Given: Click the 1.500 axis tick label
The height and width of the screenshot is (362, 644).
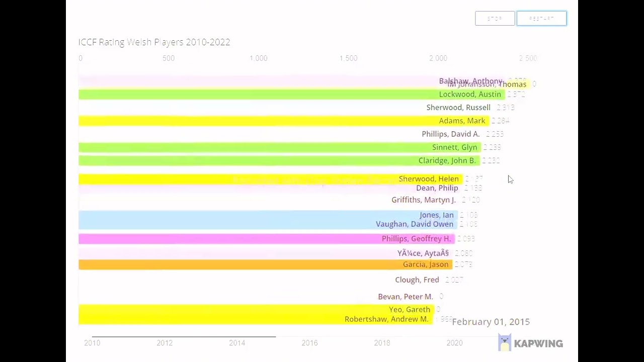Looking at the screenshot, I should (348, 58).
